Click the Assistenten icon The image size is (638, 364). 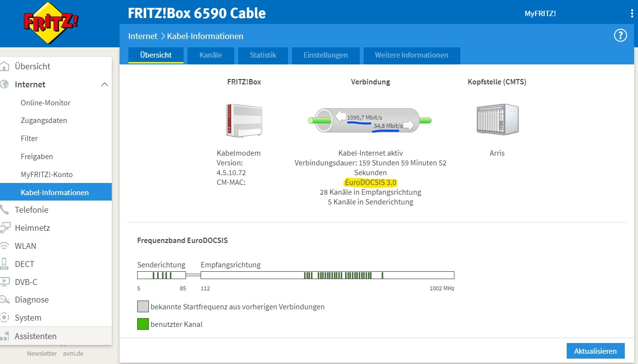pos(5,336)
